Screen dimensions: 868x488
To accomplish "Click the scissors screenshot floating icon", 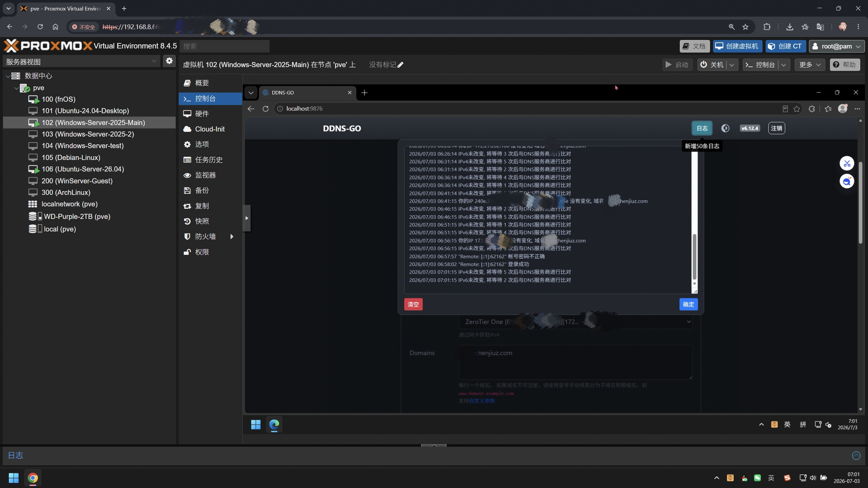I will pyautogui.click(x=847, y=163).
